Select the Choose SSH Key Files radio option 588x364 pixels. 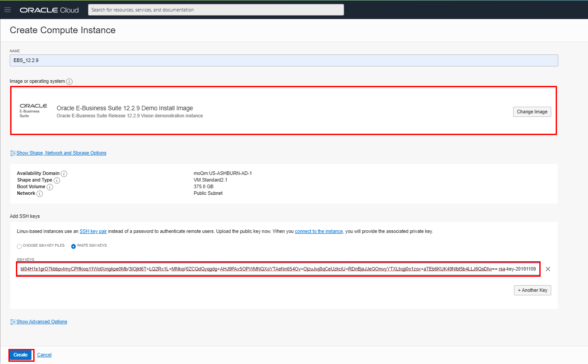point(19,246)
